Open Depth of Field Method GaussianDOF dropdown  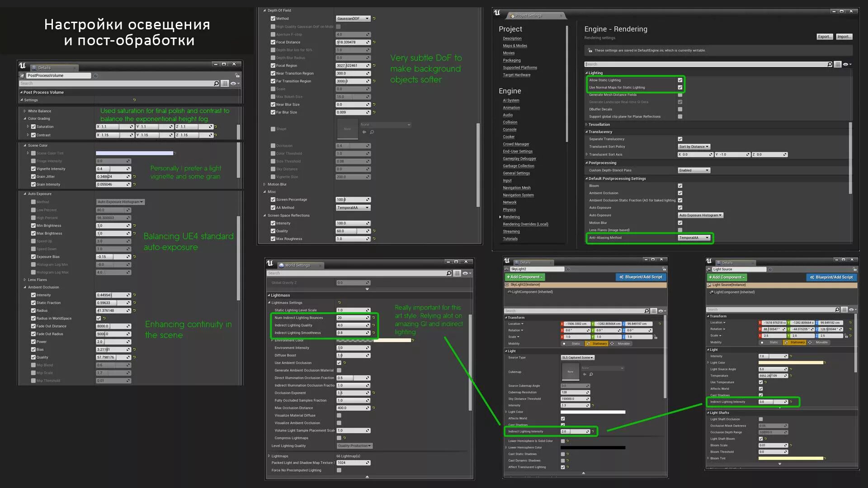(353, 19)
